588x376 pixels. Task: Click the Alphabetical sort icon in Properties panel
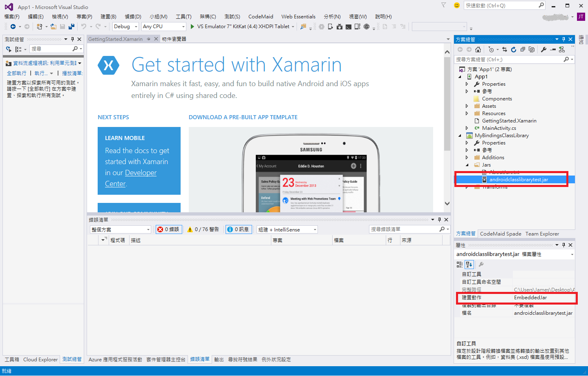469,265
